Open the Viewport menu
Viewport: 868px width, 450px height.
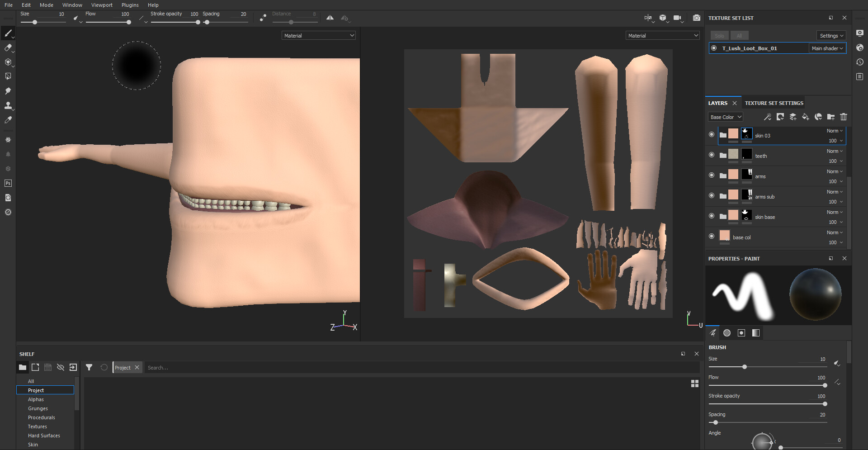101,5
